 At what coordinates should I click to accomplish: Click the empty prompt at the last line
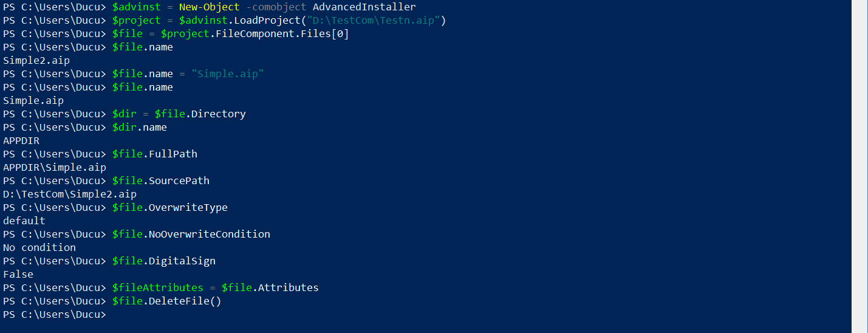[55, 315]
